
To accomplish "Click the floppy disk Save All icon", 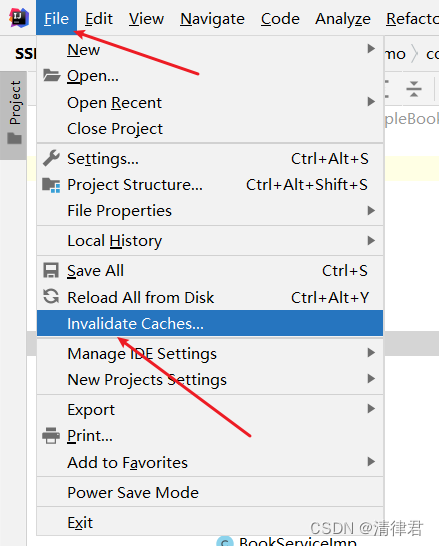I will 51,271.
